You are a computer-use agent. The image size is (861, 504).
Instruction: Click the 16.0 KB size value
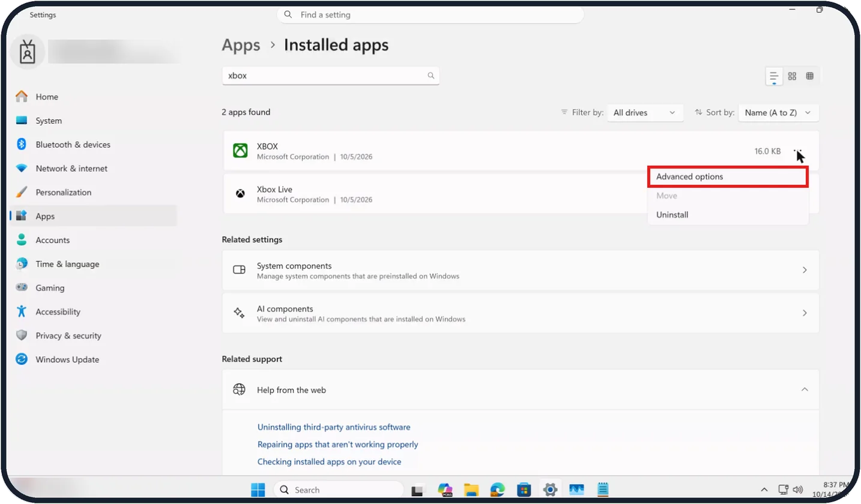click(x=767, y=151)
